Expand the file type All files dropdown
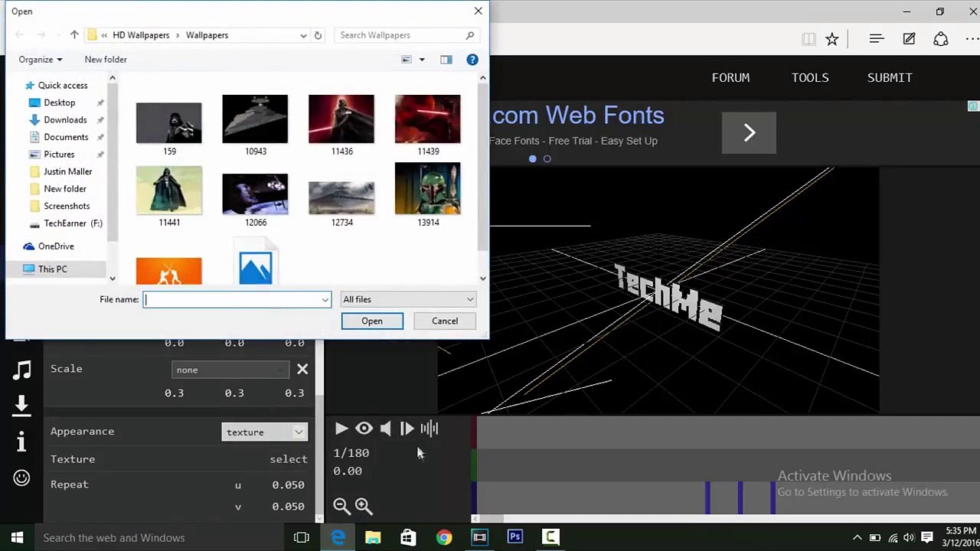Screen dimensions: 980x551 tap(408, 299)
